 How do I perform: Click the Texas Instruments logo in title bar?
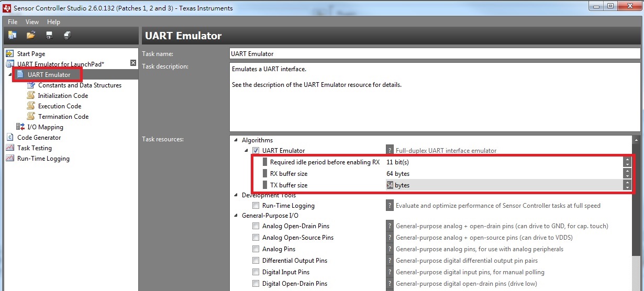pos(7,8)
